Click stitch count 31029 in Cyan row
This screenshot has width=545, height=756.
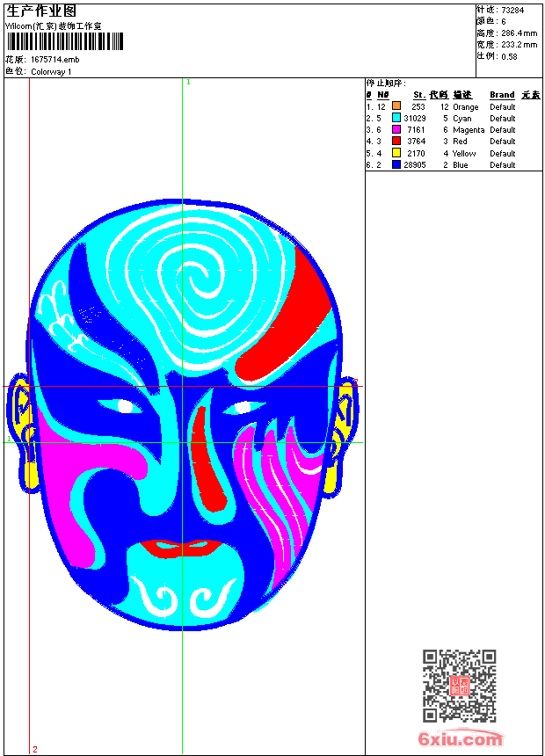tap(415, 118)
